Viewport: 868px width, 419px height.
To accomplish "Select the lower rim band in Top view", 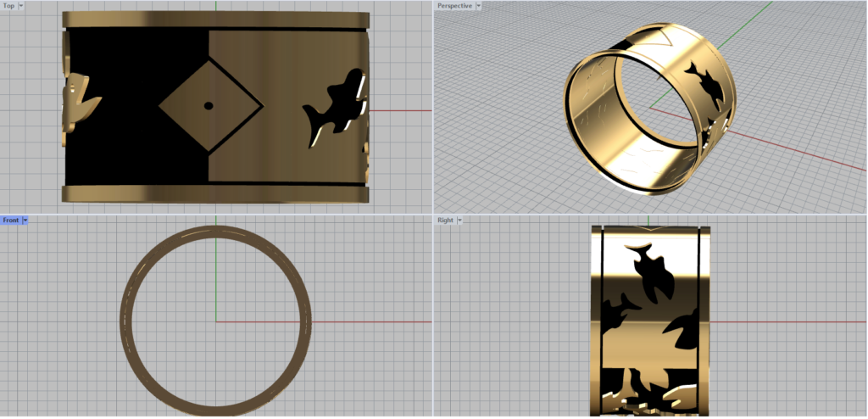I will click(x=216, y=193).
